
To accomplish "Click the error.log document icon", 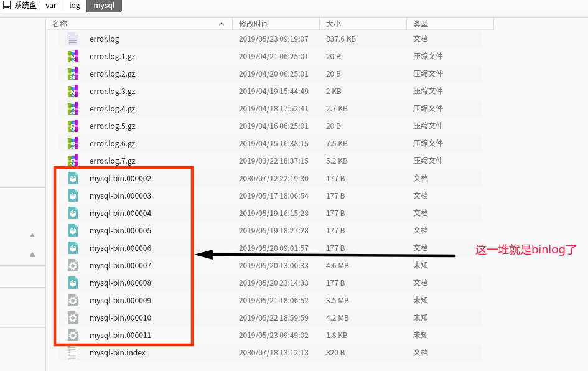I will pyautogui.click(x=73, y=39).
